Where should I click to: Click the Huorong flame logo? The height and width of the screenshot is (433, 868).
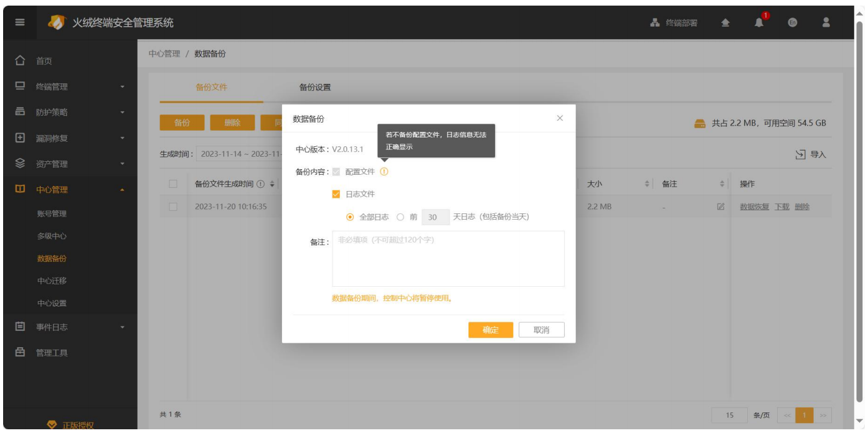click(x=57, y=23)
